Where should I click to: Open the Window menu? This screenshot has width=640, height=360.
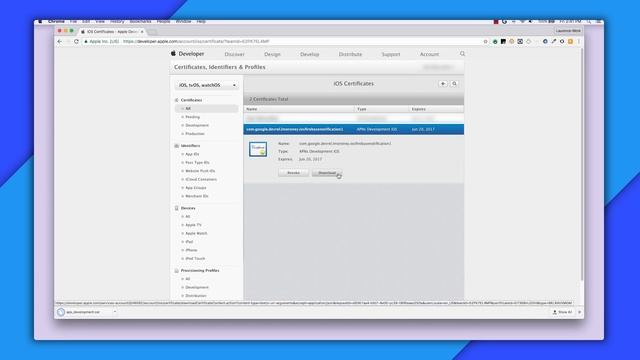pyautogui.click(x=183, y=21)
